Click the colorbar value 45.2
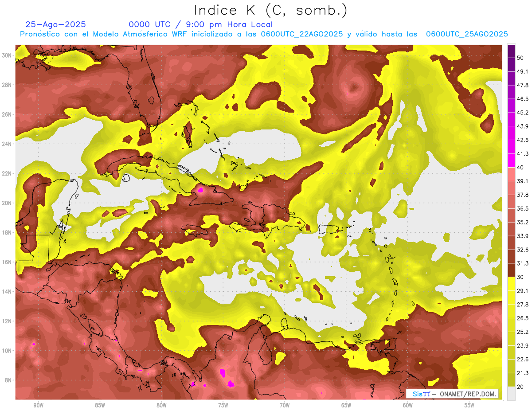This screenshot has height=411, width=532. pos(523,112)
